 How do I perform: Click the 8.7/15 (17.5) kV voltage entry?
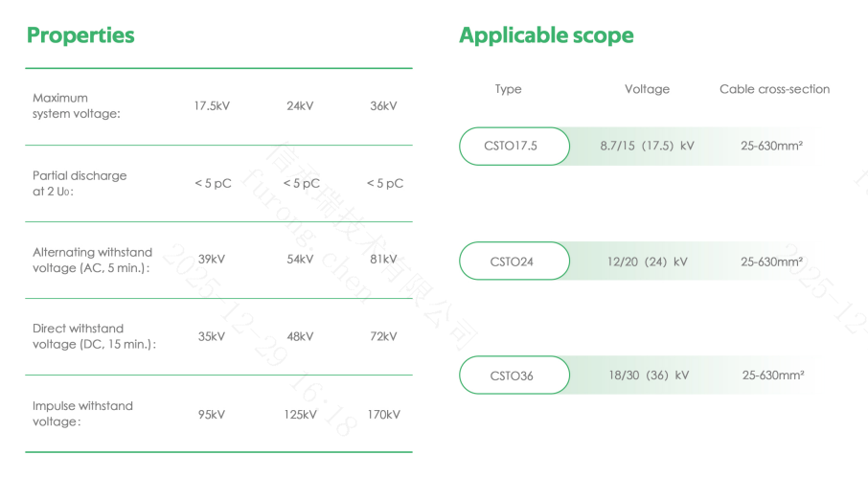pyautogui.click(x=647, y=147)
